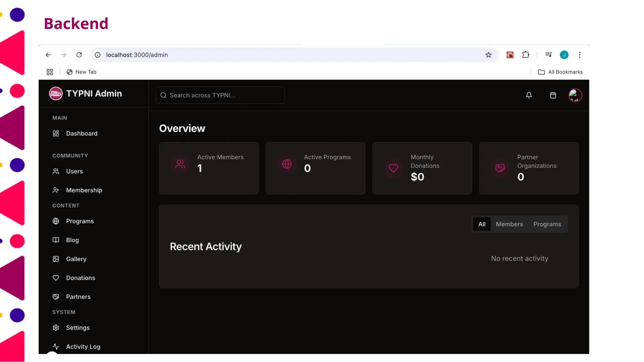Reload the page in the browser

click(x=79, y=55)
